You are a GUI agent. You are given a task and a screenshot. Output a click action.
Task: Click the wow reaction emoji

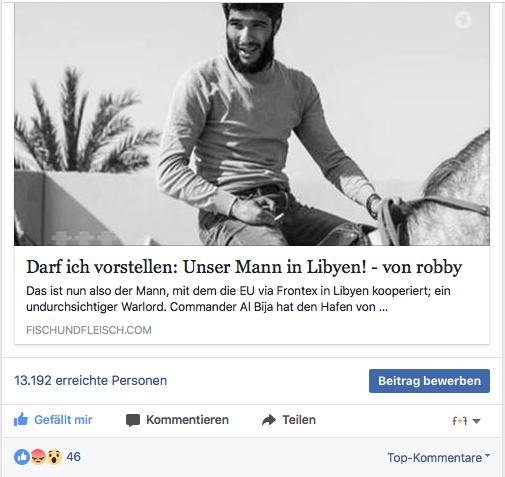54,457
